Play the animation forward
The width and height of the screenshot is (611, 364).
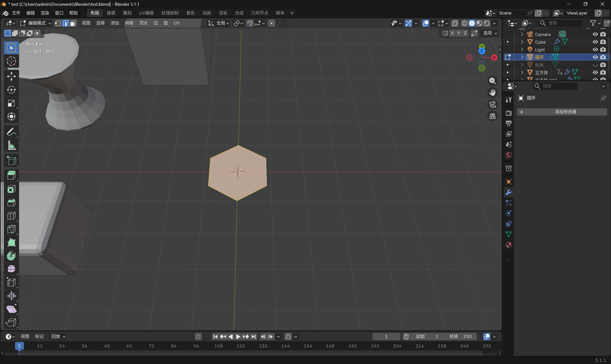[238, 337]
